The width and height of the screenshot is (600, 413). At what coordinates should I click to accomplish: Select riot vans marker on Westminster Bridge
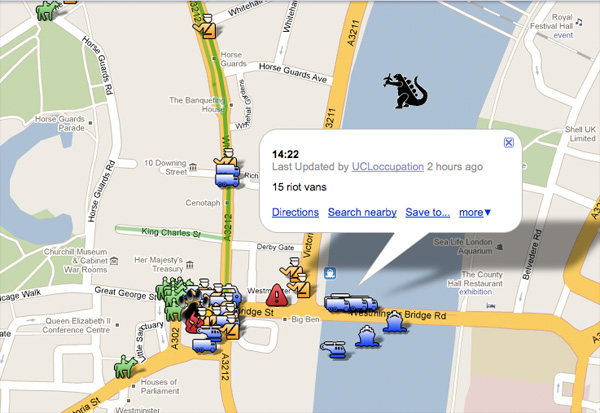pos(351,303)
